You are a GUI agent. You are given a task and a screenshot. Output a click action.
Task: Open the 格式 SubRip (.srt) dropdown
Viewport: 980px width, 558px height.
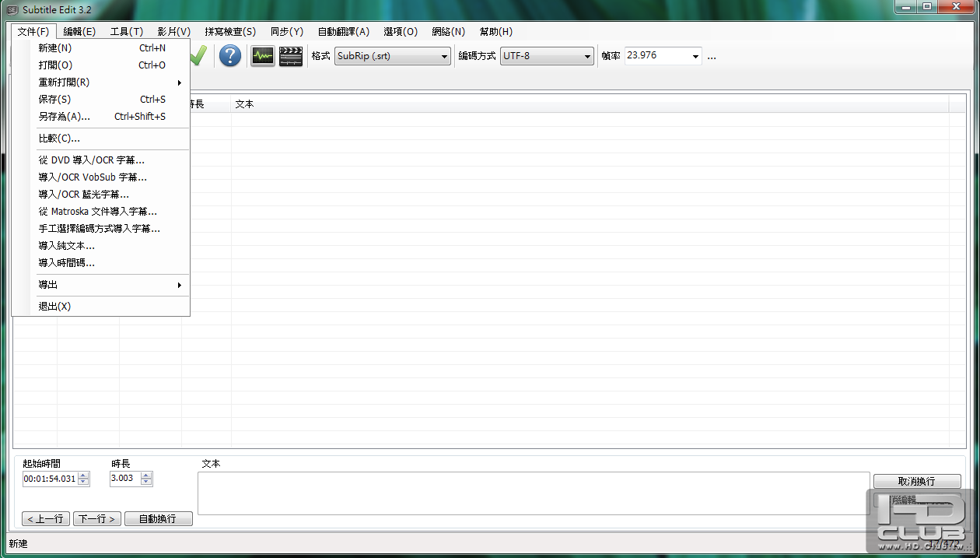click(393, 56)
